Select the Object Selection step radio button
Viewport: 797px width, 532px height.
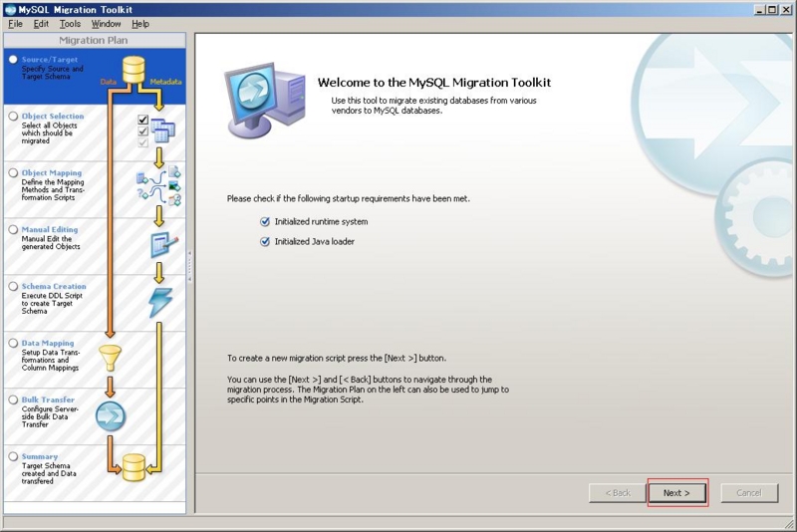13,116
